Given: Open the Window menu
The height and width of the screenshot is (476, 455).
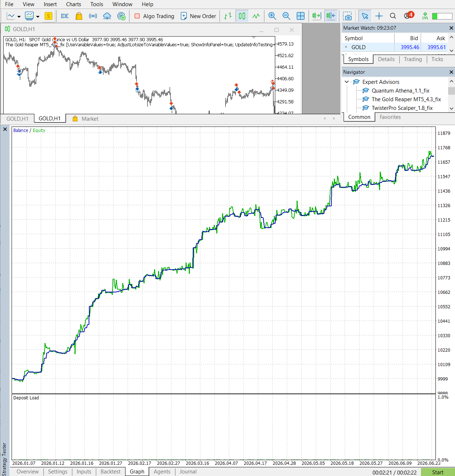Looking at the screenshot, I should [122, 4].
